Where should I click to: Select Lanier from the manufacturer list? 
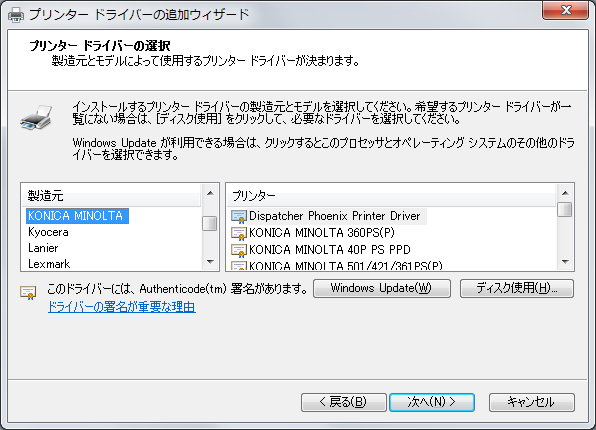(43, 248)
